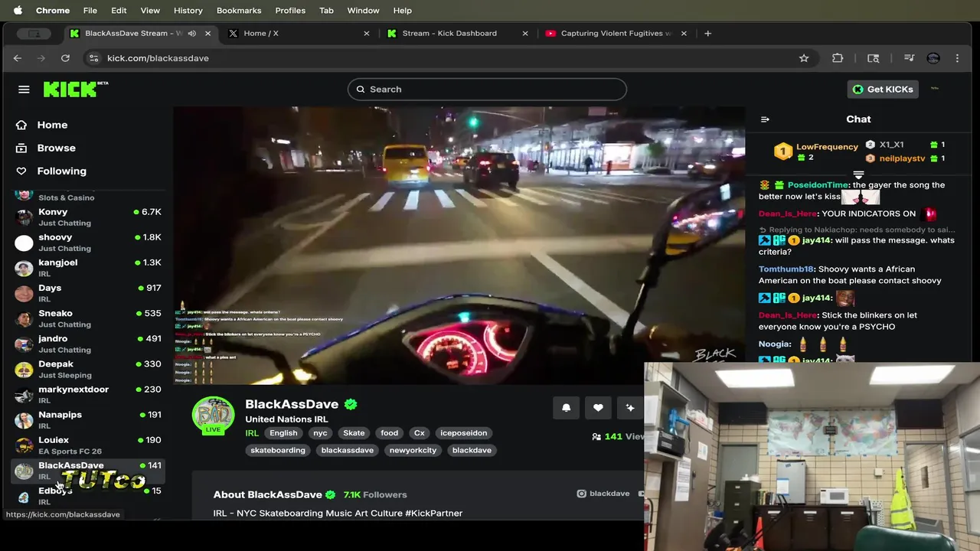The width and height of the screenshot is (980, 551).
Task: Close the Capturing Violent Fugitives tab
Action: (684, 34)
